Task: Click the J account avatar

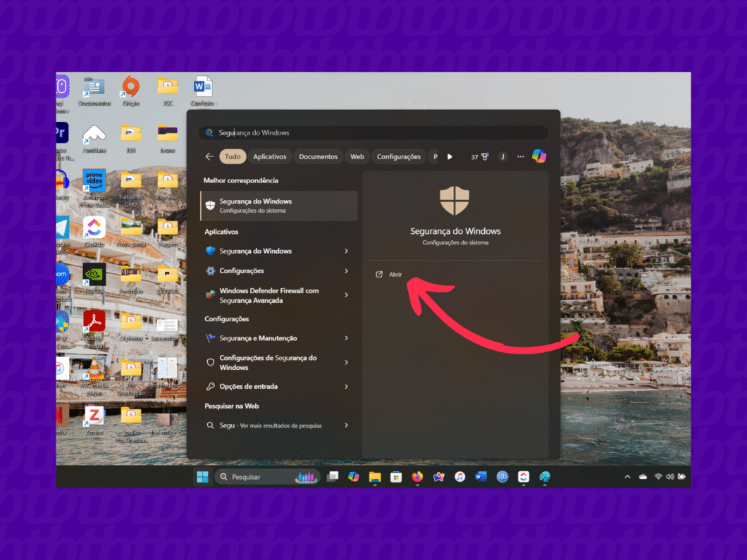Action: tap(502, 156)
